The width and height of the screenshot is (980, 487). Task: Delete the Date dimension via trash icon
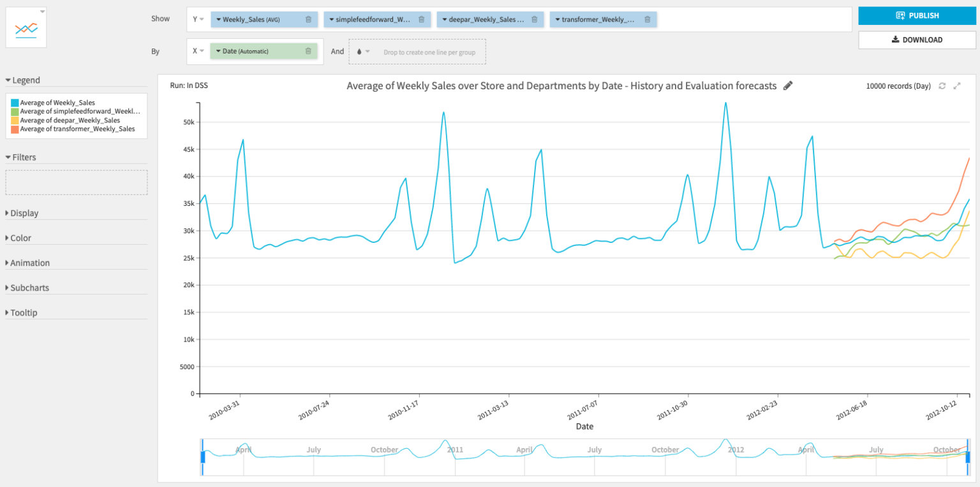pyautogui.click(x=308, y=51)
